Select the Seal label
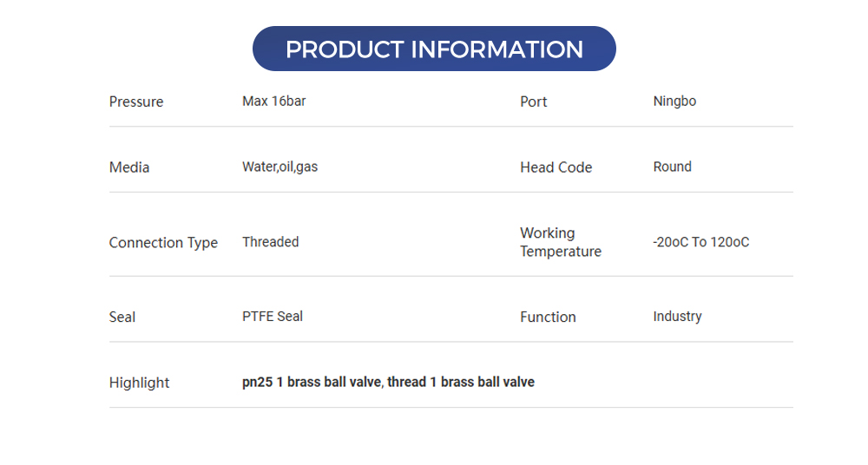Viewport: 868px width, 465px height. point(122,318)
